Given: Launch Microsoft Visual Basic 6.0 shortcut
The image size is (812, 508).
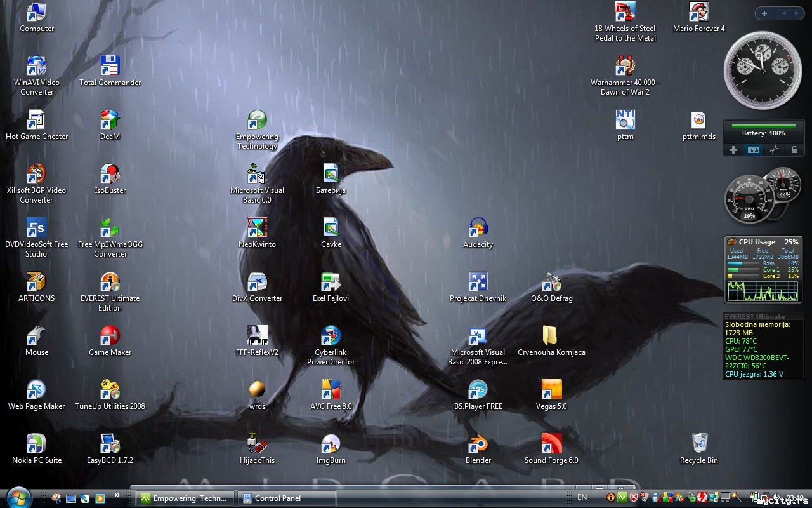Looking at the screenshot, I should (258, 184).
